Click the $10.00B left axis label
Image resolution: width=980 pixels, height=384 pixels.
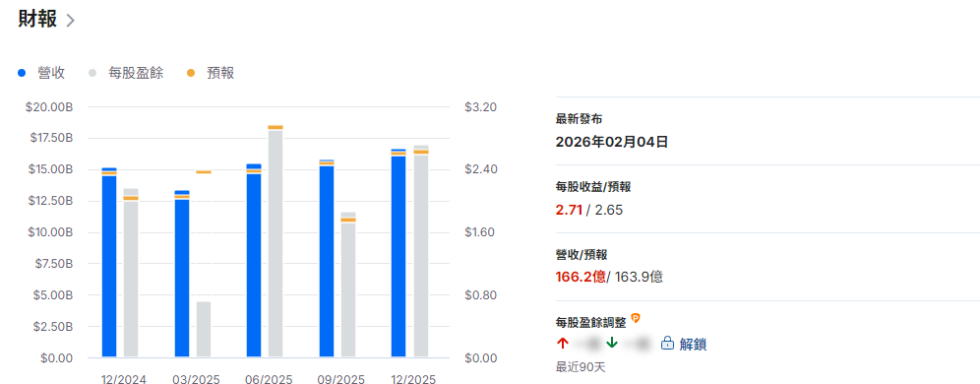(49, 232)
